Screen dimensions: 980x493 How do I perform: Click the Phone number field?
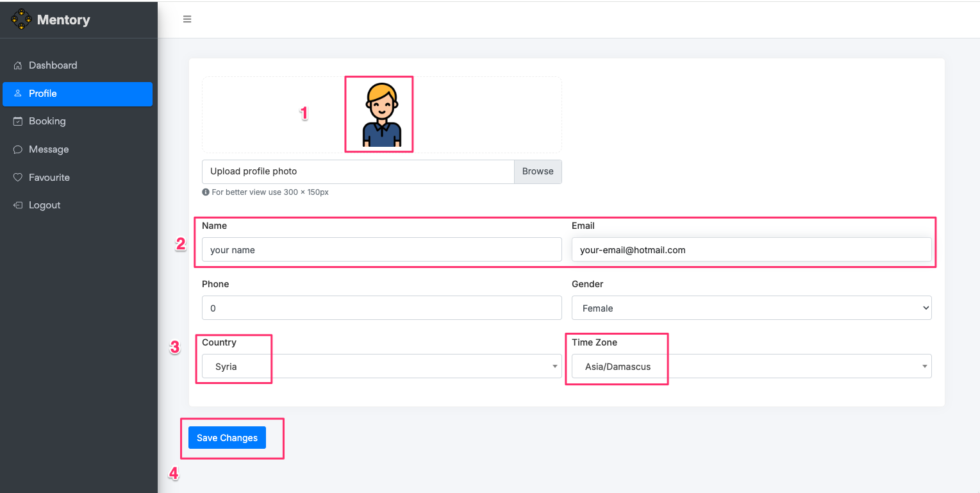381,308
